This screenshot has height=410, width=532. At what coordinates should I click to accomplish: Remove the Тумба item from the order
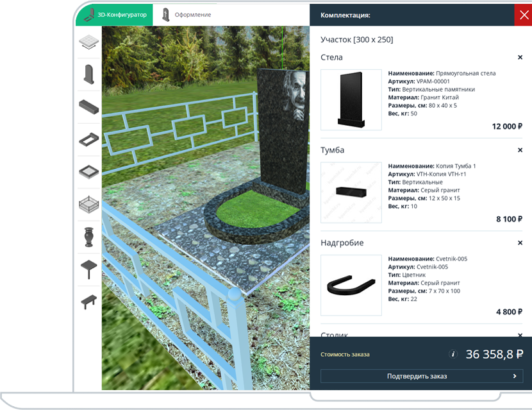tap(520, 150)
